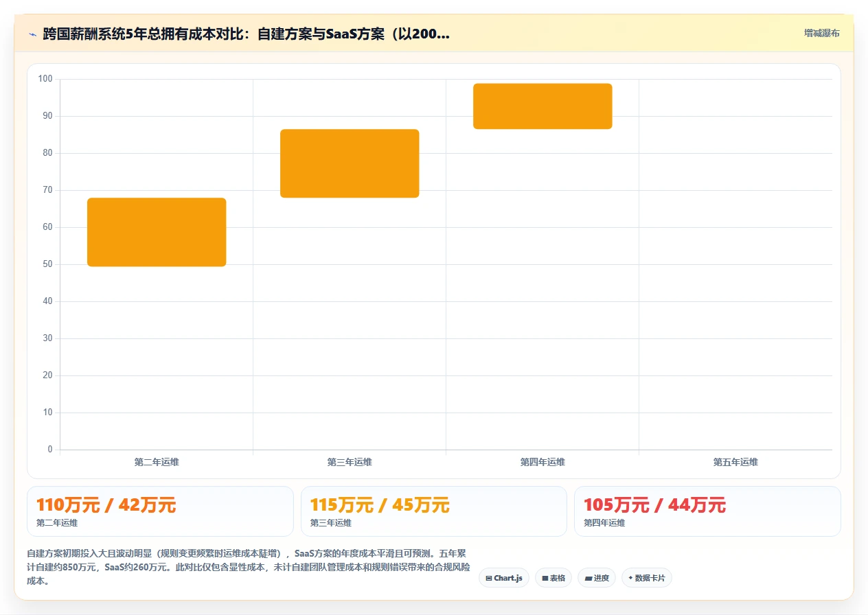Click the Chart.js tag chip
This screenshot has height=615, width=868.
click(504, 578)
